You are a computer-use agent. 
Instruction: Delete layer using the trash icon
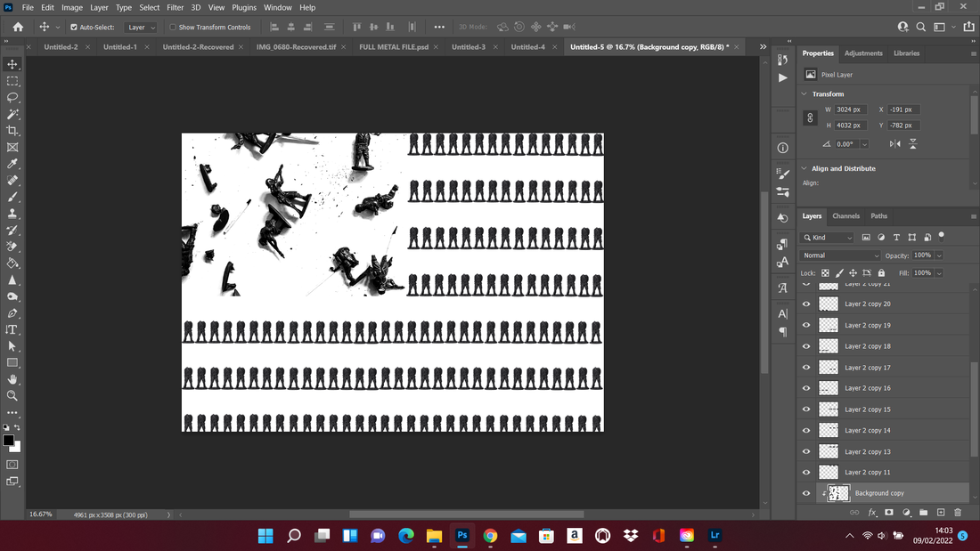coord(958,512)
